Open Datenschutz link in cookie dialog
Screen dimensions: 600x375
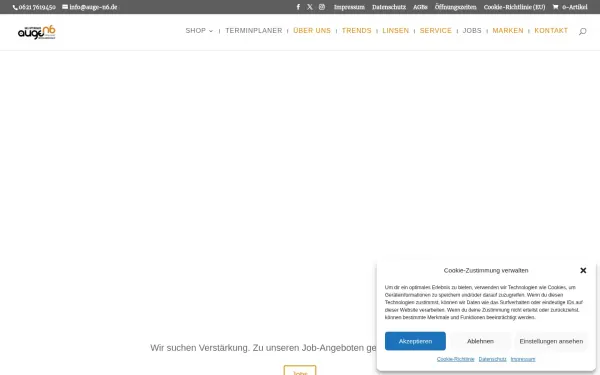tap(492, 359)
